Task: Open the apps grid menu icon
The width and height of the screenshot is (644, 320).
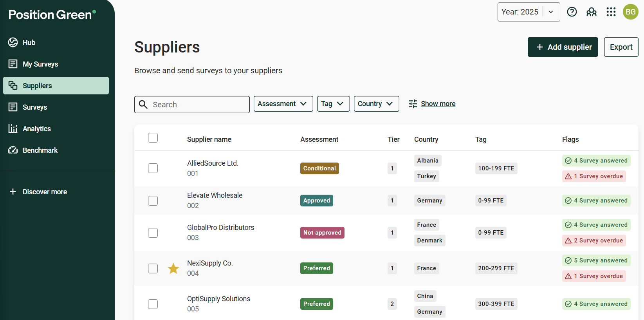Action: [x=611, y=12]
